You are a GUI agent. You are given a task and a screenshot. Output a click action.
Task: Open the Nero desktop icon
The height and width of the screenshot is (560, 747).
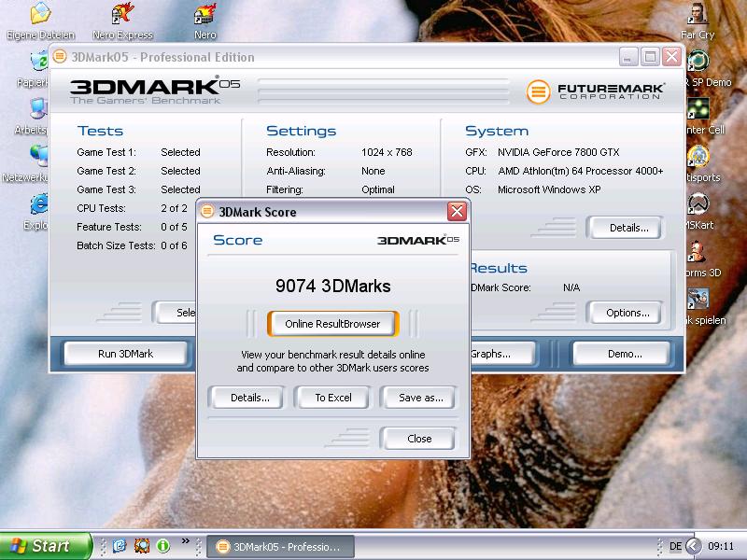tap(205, 21)
